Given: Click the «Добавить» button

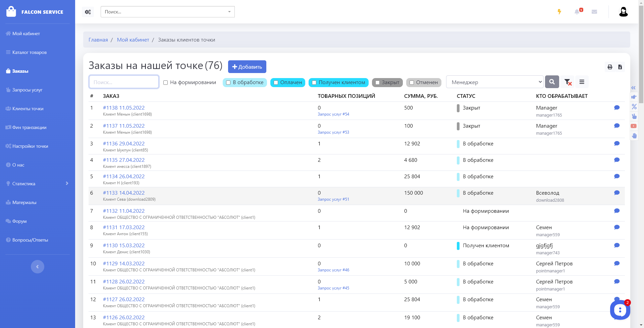Looking at the screenshot, I should point(247,67).
